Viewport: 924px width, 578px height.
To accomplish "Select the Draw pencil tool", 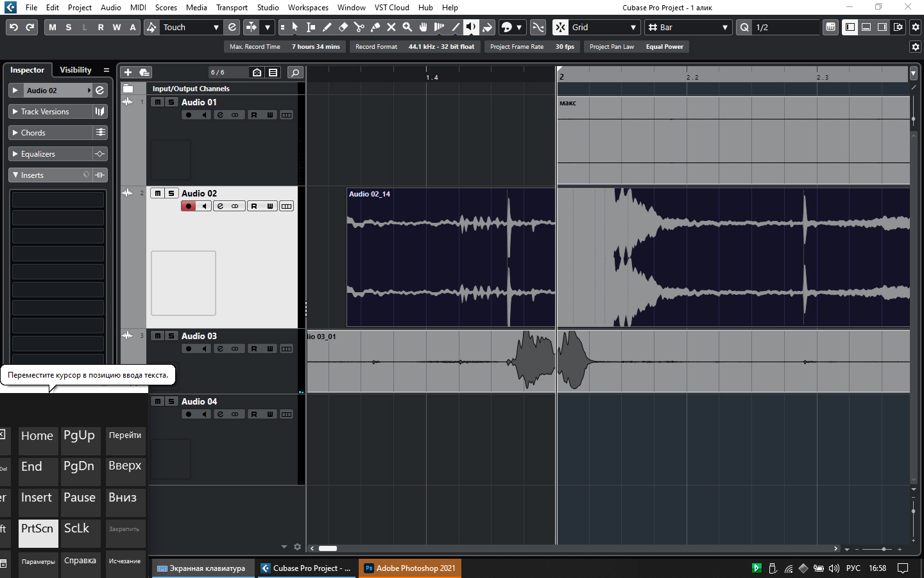I will click(x=327, y=27).
